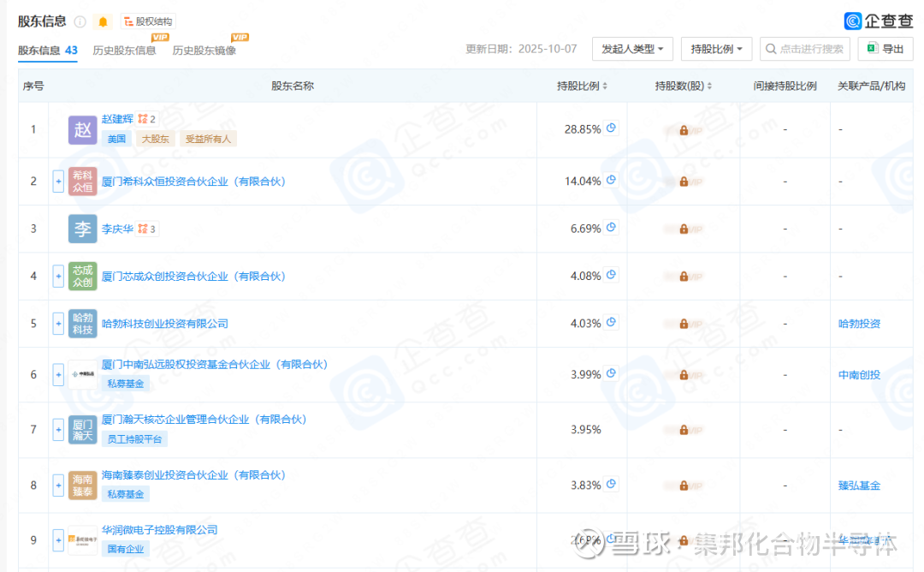Click 私募基金 tag under 海南臻泰
The width and height of the screenshot is (924, 572).
tap(126, 494)
